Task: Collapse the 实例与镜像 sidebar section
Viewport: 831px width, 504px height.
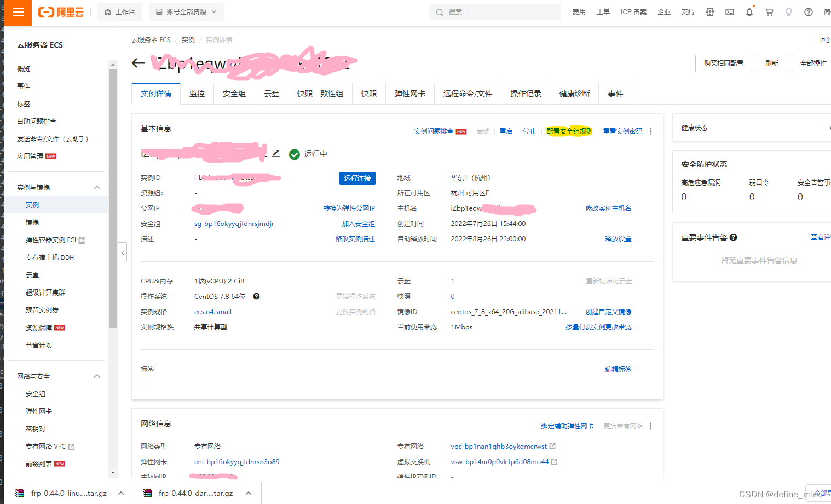Action: (x=97, y=187)
